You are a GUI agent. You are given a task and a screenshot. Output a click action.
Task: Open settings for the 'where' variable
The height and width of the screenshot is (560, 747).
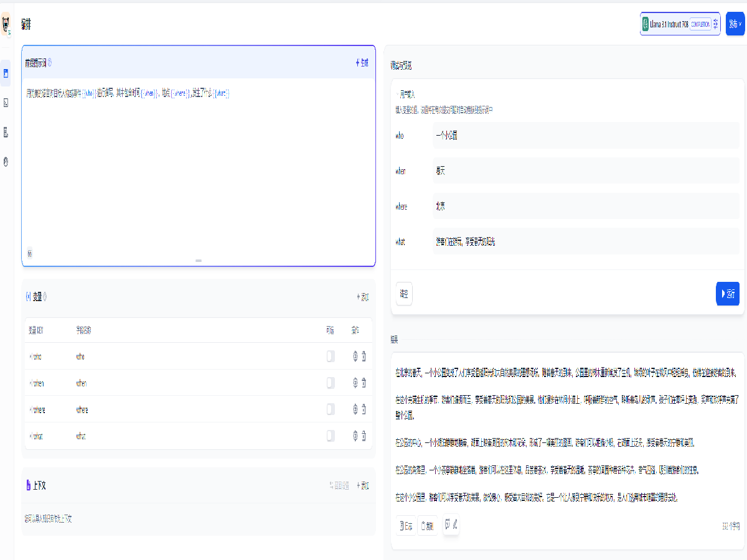point(355,409)
